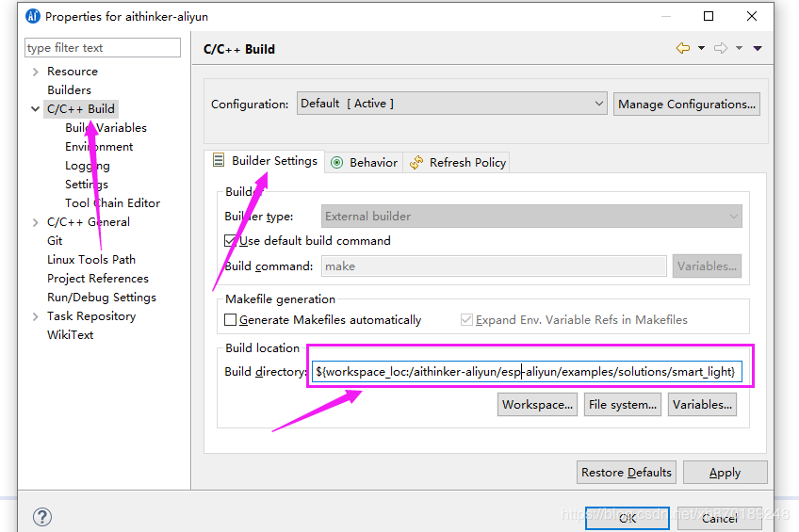This screenshot has height=532, width=799.
Task: Select WikiText in the tree
Action: 71,335
